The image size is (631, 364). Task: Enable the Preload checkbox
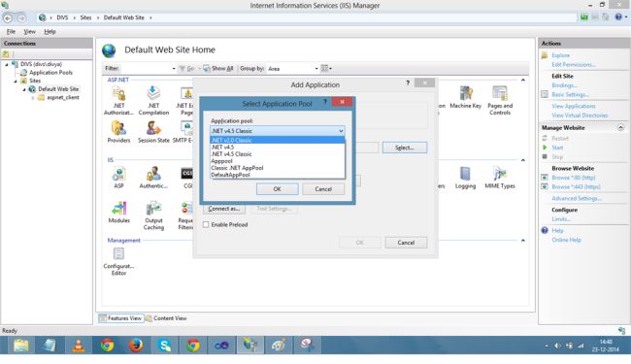click(206, 225)
